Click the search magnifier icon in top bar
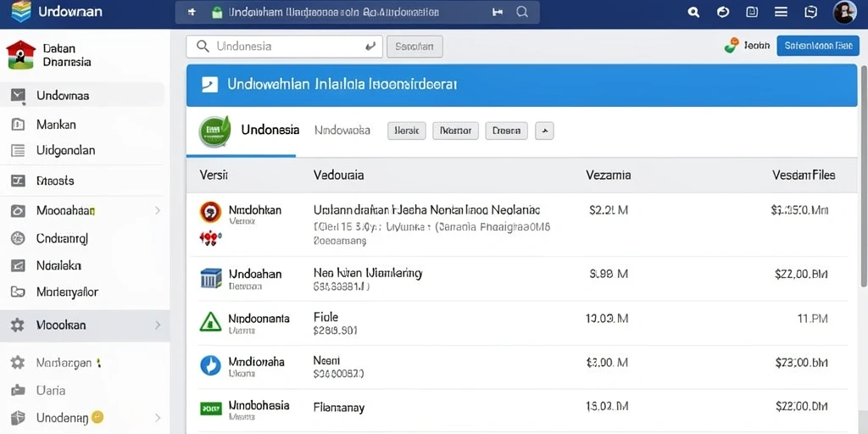 [x=693, y=12]
